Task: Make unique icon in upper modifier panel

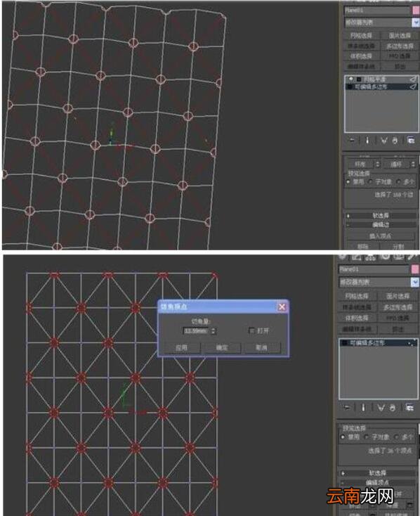Action: (383, 141)
